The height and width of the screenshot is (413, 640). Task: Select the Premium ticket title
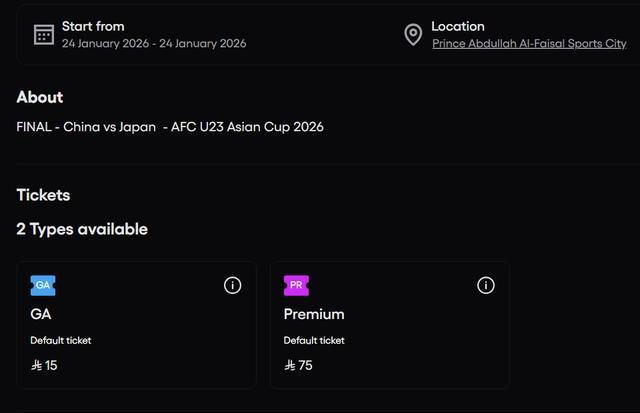314,314
